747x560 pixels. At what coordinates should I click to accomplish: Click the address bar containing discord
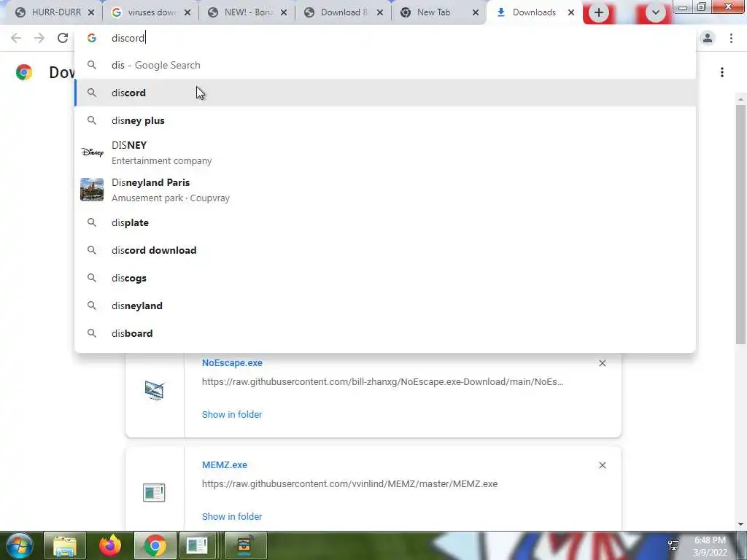coord(385,38)
